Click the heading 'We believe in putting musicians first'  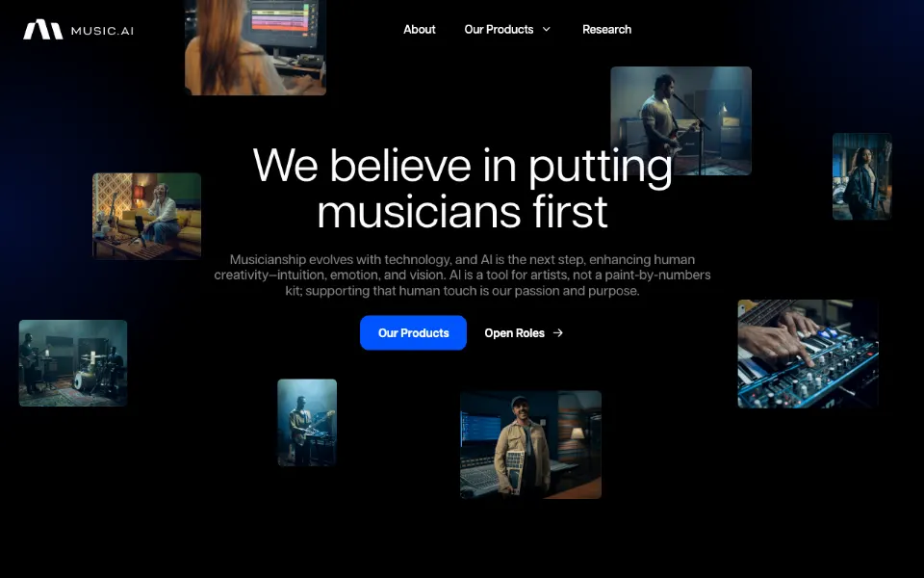coord(463,188)
